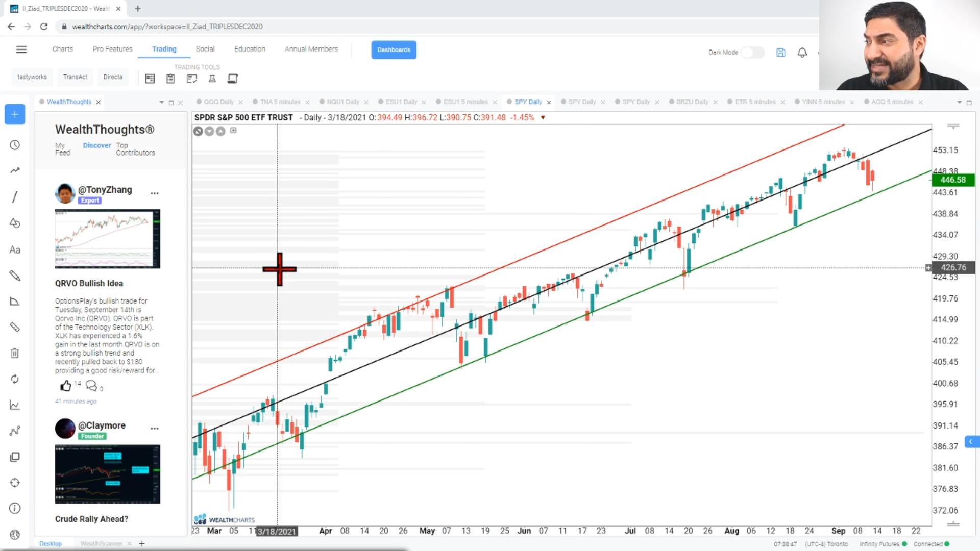980x551 pixels.
Task: Select the line drawing tool
Action: [x=15, y=197]
